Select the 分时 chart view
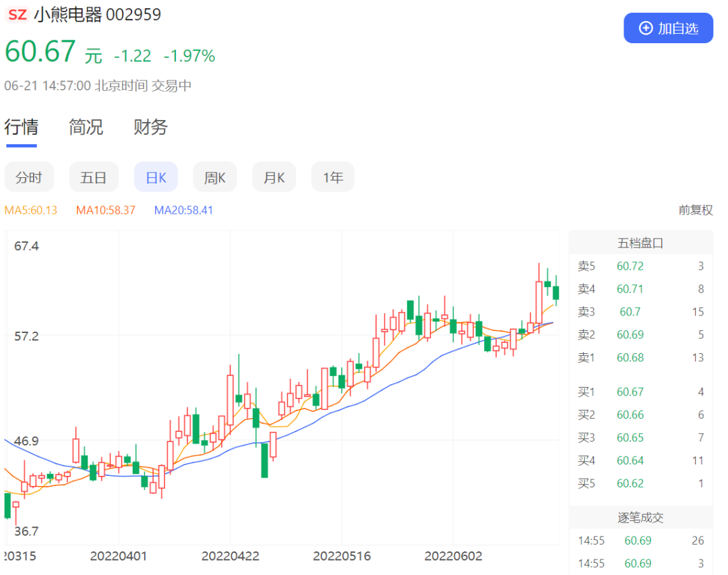 (x=29, y=177)
